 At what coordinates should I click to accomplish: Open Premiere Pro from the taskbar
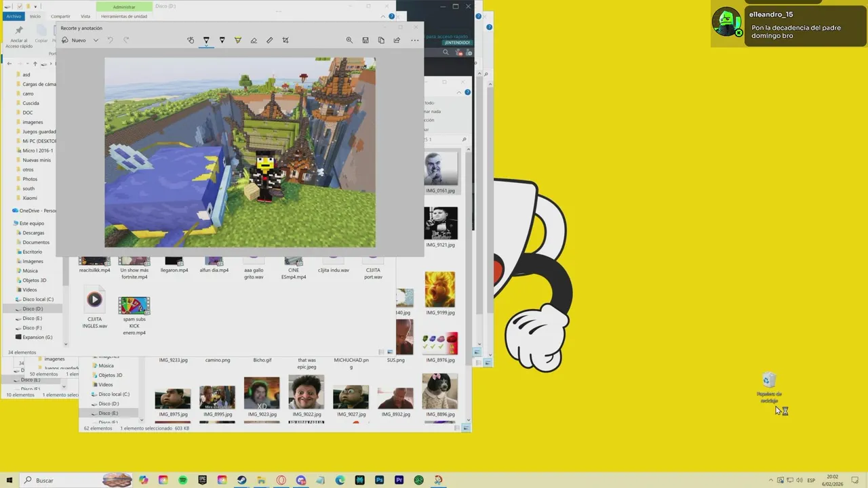click(399, 480)
